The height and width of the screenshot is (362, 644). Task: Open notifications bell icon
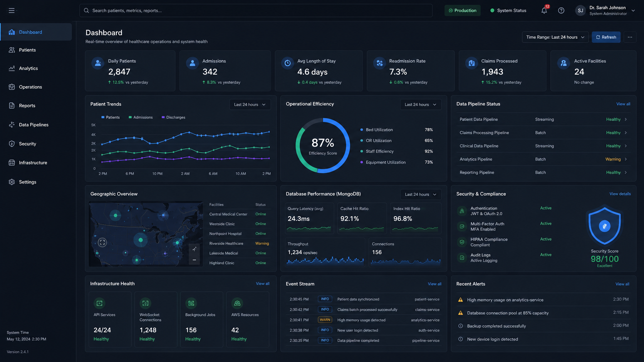tap(544, 10)
